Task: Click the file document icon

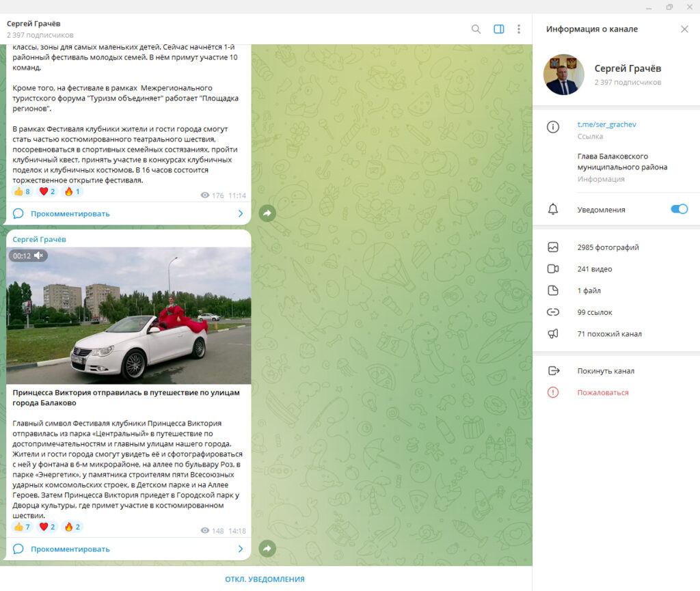Action: [x=552, y=290]
